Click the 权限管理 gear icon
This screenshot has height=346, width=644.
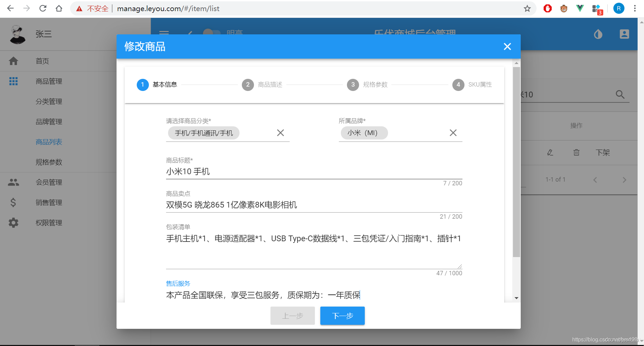point(13,223)
